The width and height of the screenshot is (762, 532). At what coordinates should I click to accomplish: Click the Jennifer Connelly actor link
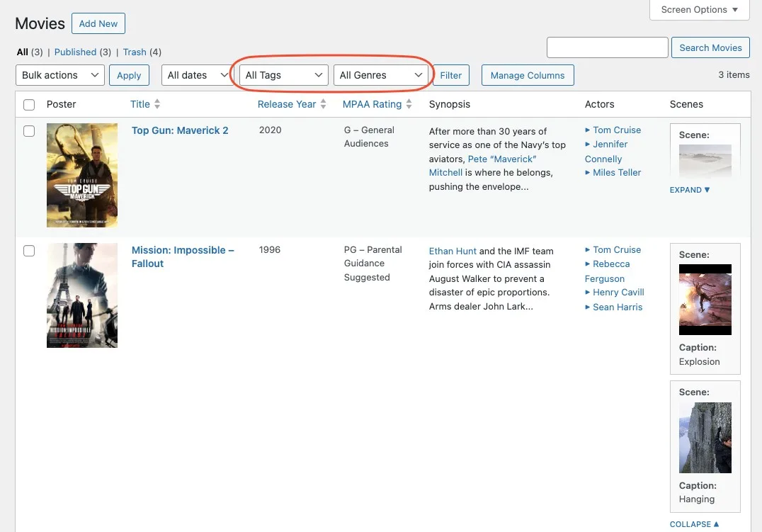(x=606, y=151)
